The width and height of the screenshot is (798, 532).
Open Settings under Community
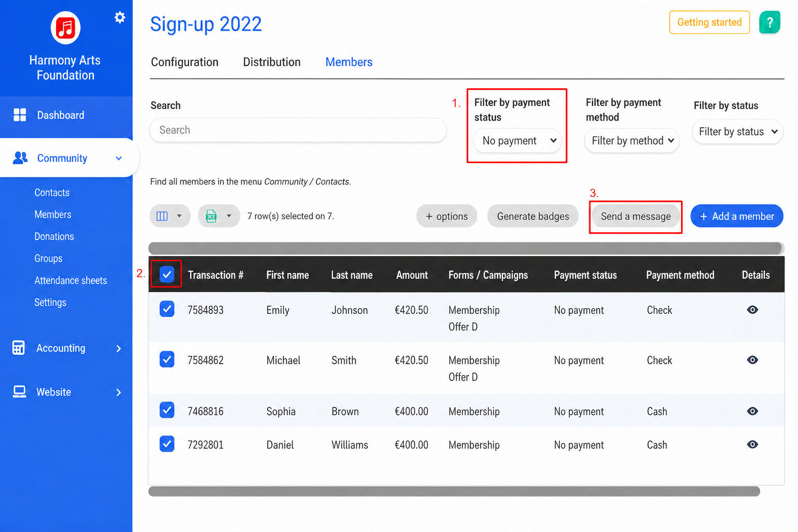point(50,302)
